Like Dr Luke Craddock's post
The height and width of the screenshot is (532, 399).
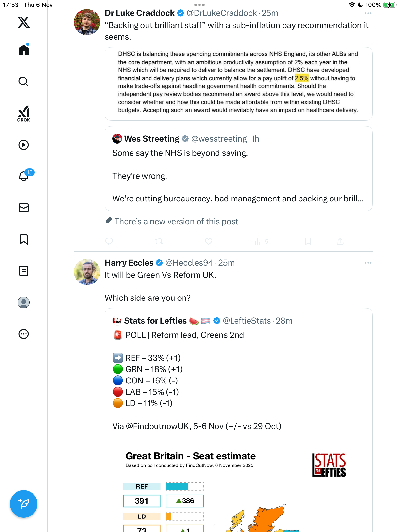pos(209,241)
